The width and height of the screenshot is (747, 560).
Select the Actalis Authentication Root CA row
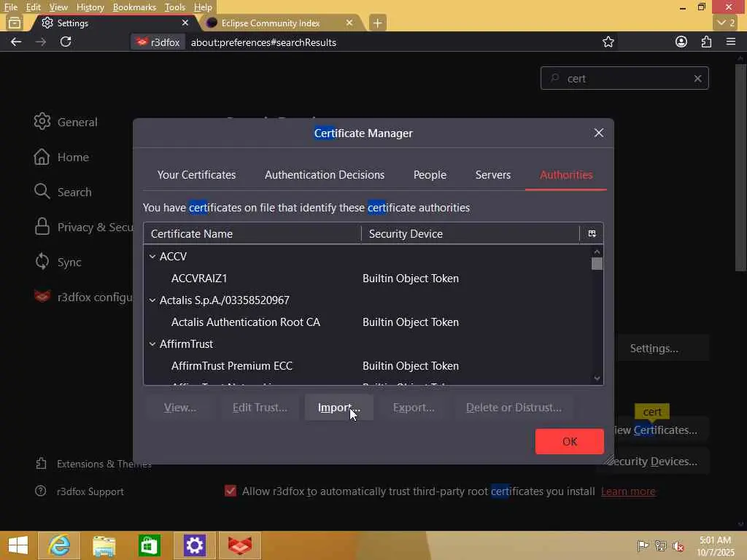[368, 322]
